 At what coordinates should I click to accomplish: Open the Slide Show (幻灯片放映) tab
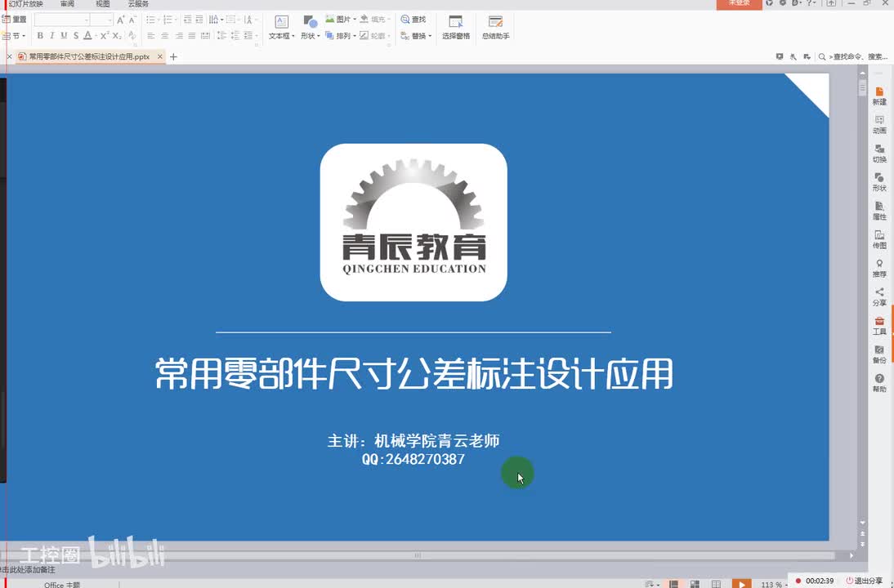tap(25, 4)
